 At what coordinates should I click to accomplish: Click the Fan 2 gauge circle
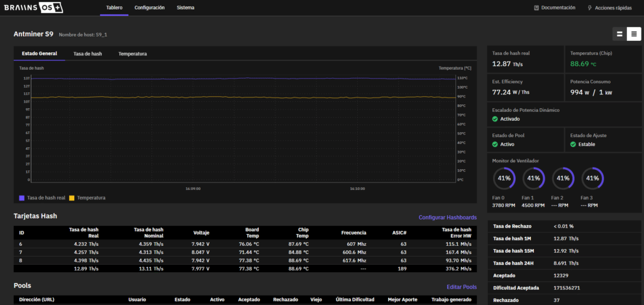[x=563, y=178]
